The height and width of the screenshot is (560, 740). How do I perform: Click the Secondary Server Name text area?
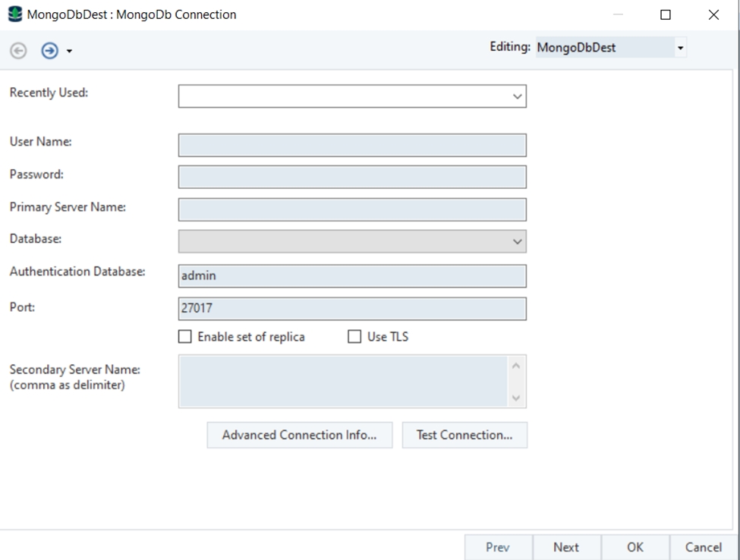(344, 381)
